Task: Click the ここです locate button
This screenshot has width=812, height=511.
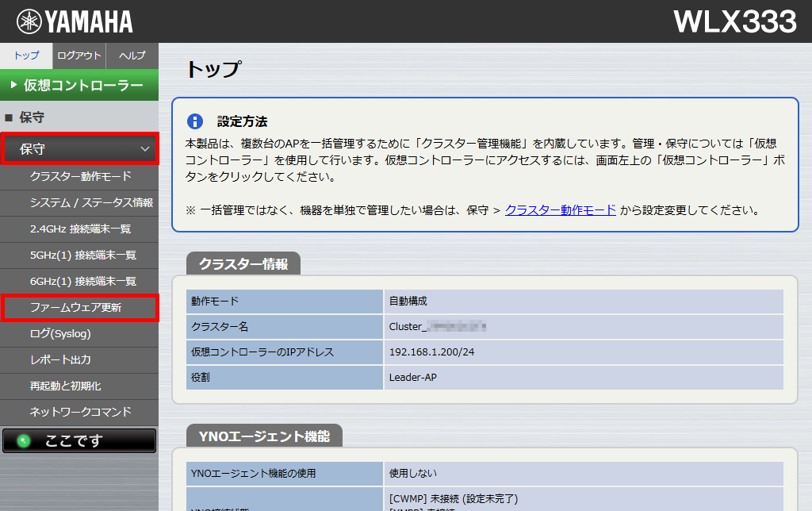Action: (79, 440)
